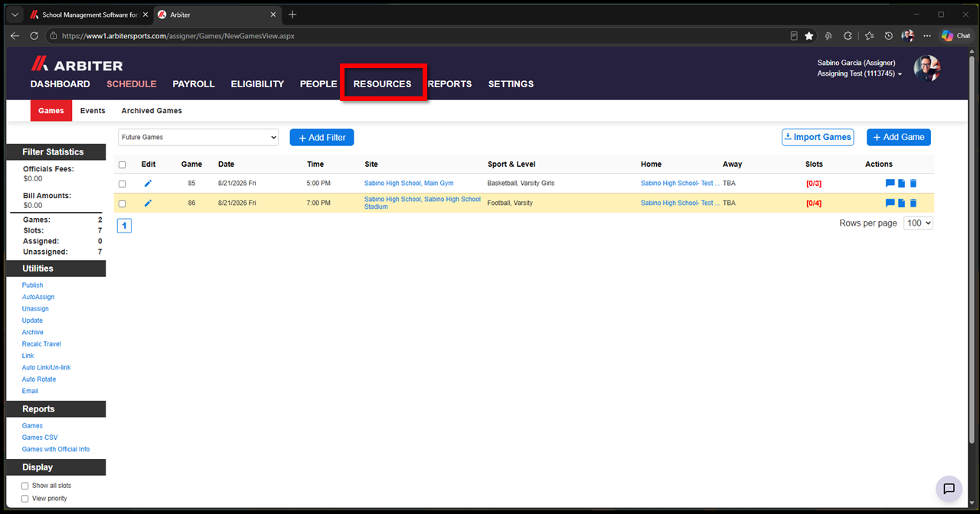Click Unassign utility link
This screenshot has width=980, height=514.
[35, 309]
